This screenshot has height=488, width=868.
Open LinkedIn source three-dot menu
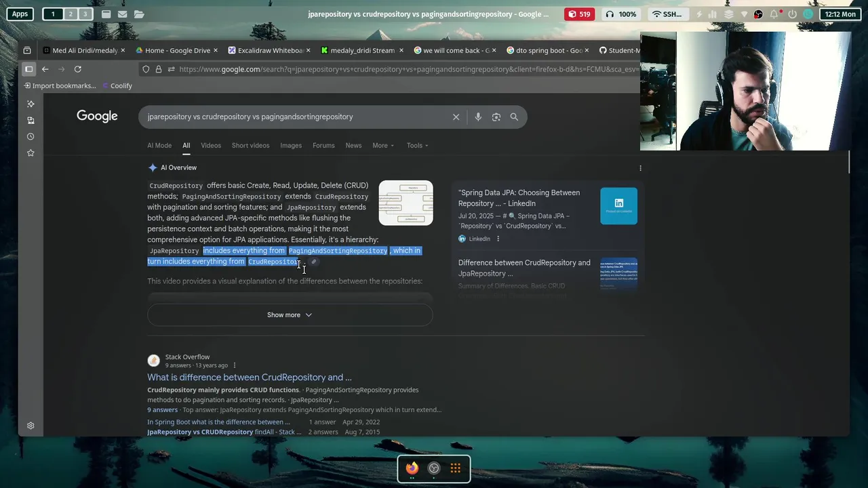pyautogui.click(x=498, y=239)
